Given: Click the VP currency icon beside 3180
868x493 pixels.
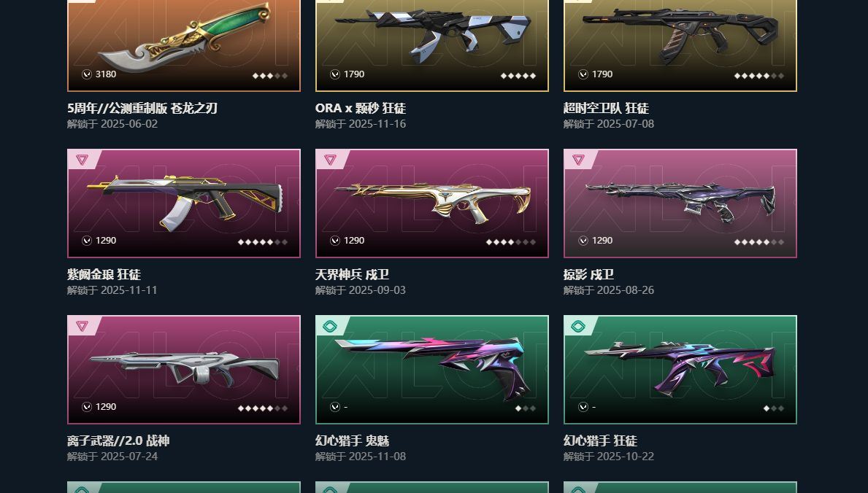Looking at the screenshot, I should tap(87, 74).
